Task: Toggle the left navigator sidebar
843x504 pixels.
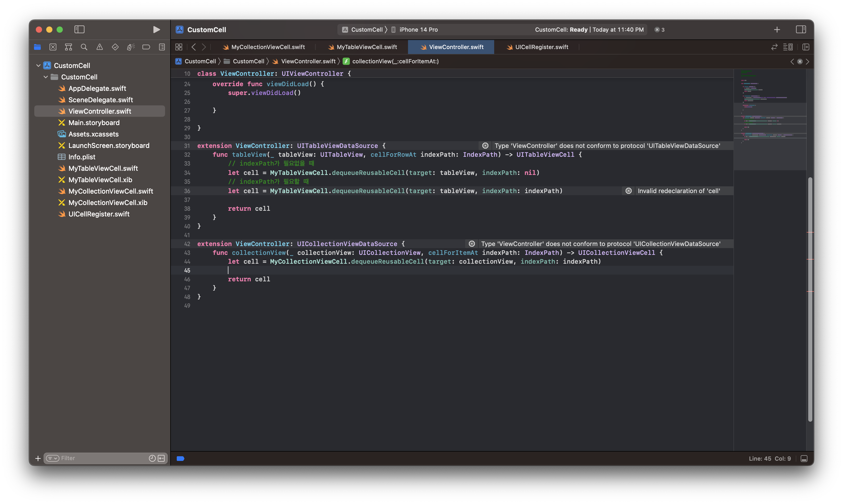Action: 79,30
